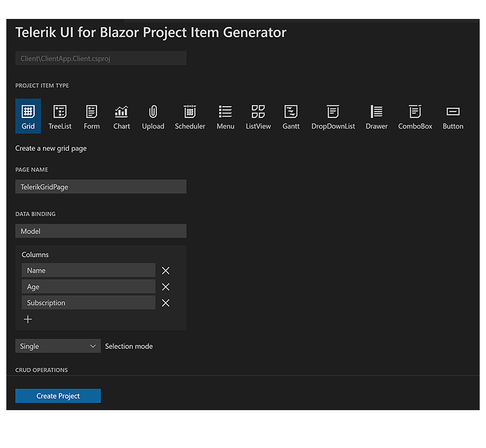Remove the Name column
The image size is (486, 448).
tap(165, 271)
